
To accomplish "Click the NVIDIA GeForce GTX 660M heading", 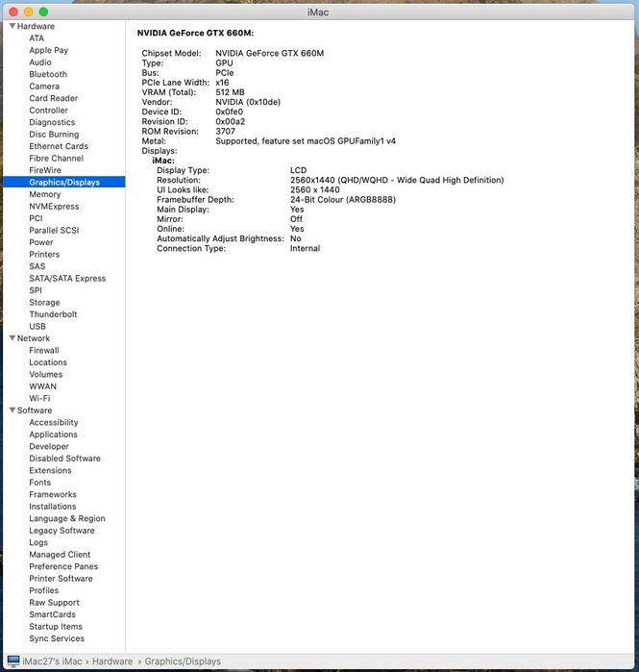I will tap(195, 33).
